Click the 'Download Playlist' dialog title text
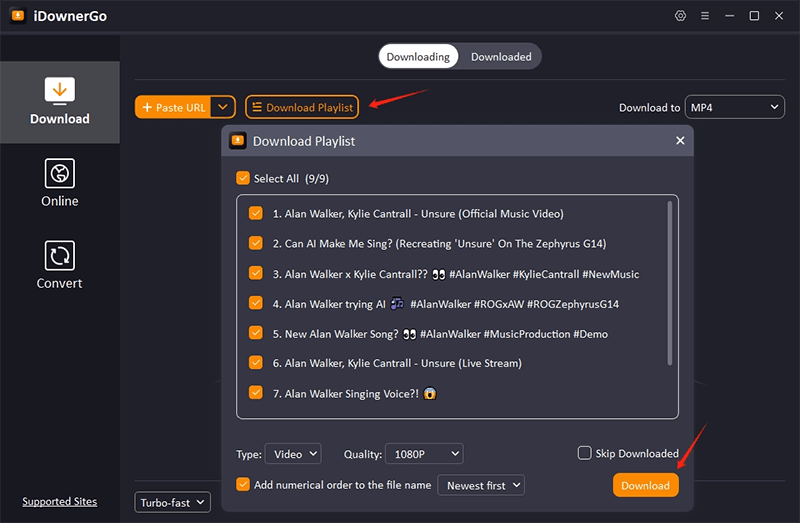Viewport: 800px width, 523px height. 304,141
